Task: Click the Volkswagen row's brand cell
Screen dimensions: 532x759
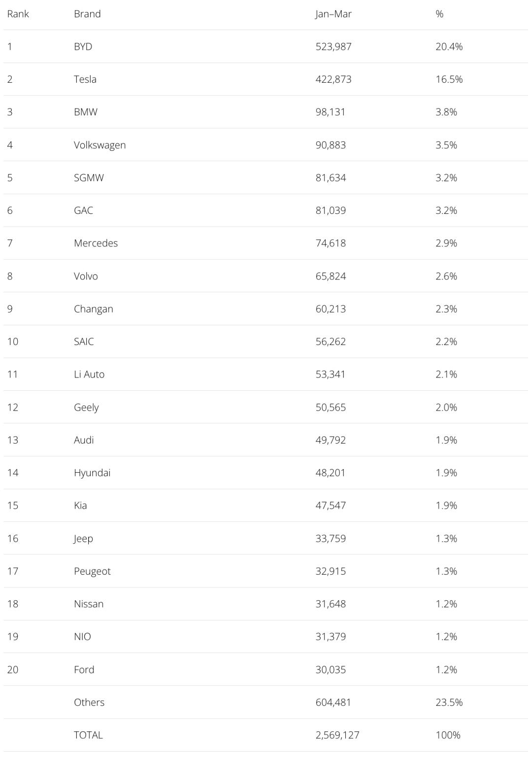Action: click(x=100, y=145)
